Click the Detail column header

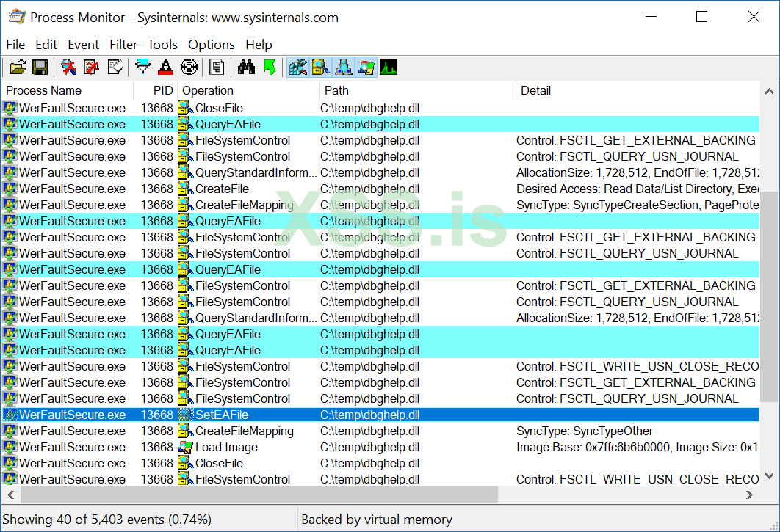click(x=638, y=90)
